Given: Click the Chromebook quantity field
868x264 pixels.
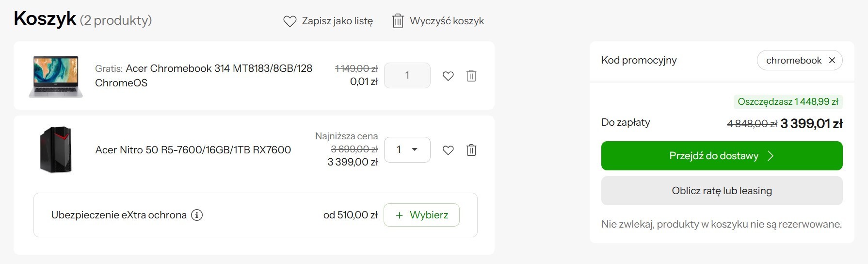Looking at the screenshot, I should pyautogui.click(x=407, y=75).
